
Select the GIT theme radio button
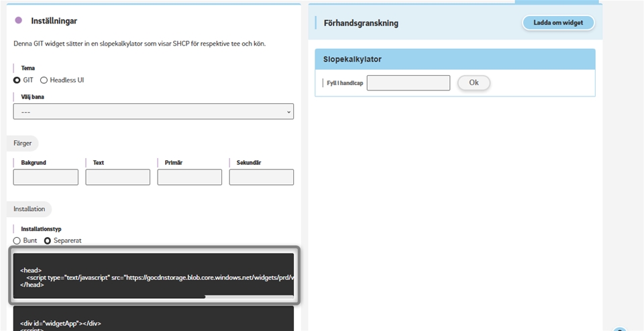[17, 80]
